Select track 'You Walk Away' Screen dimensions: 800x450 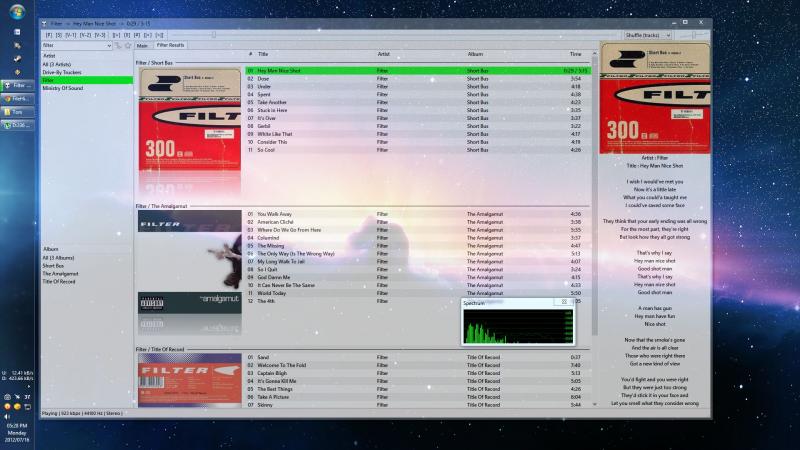[x=417, y=214]
